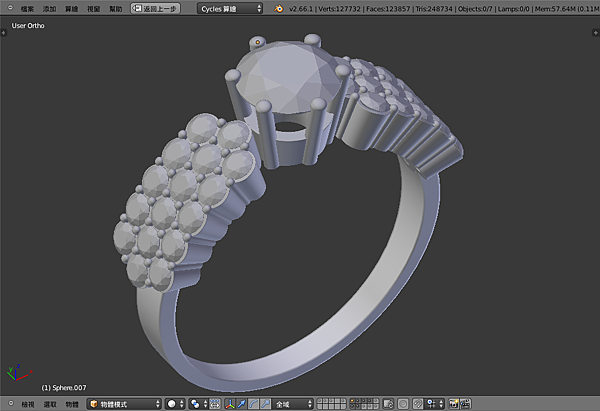Open the 添加 (Add) menu
The width and height of the screenshot is (600, 411).
pyautogui.click(x=49, y=8)
